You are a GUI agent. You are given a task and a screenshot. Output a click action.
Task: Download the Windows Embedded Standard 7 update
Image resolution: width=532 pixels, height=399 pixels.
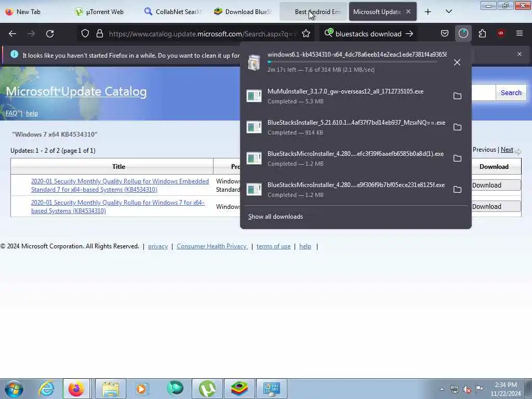495,185
